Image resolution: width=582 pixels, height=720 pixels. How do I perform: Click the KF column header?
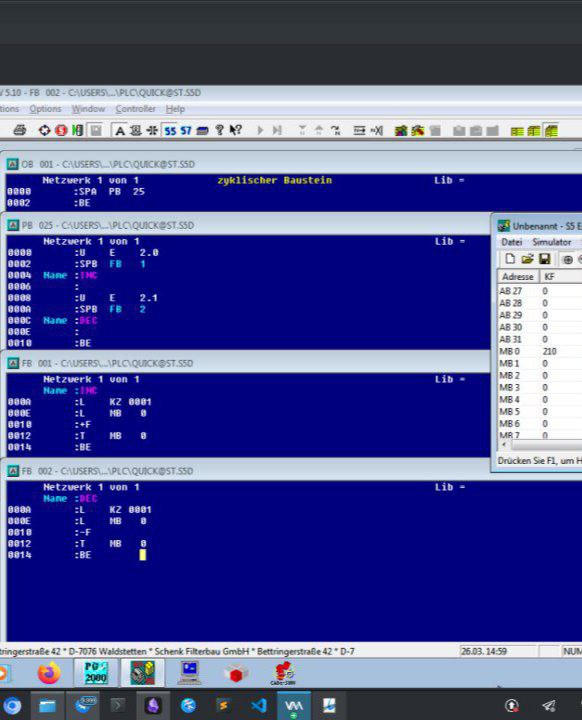click(x=560, y=276)
